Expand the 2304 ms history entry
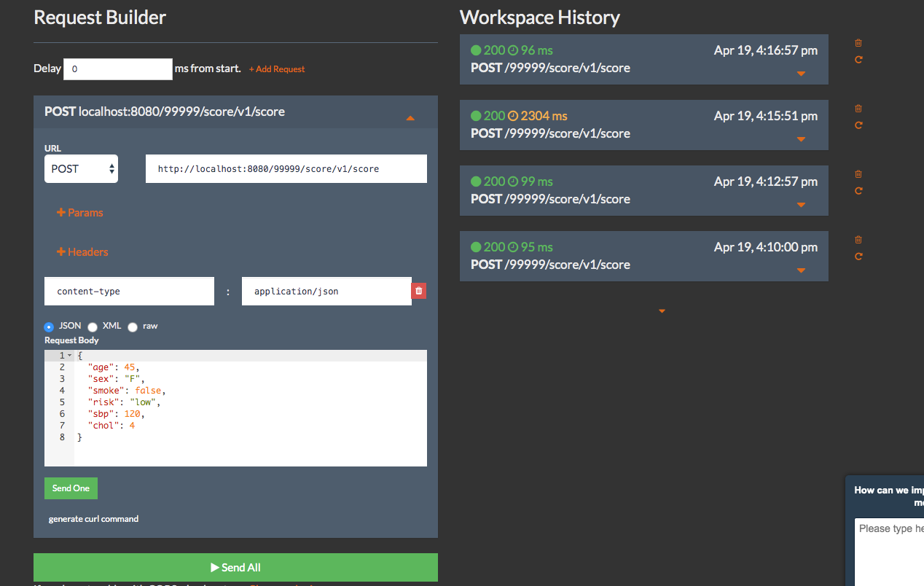Image resolution: width=924 pixels, height=586 pixels. (x=801, y=139)
